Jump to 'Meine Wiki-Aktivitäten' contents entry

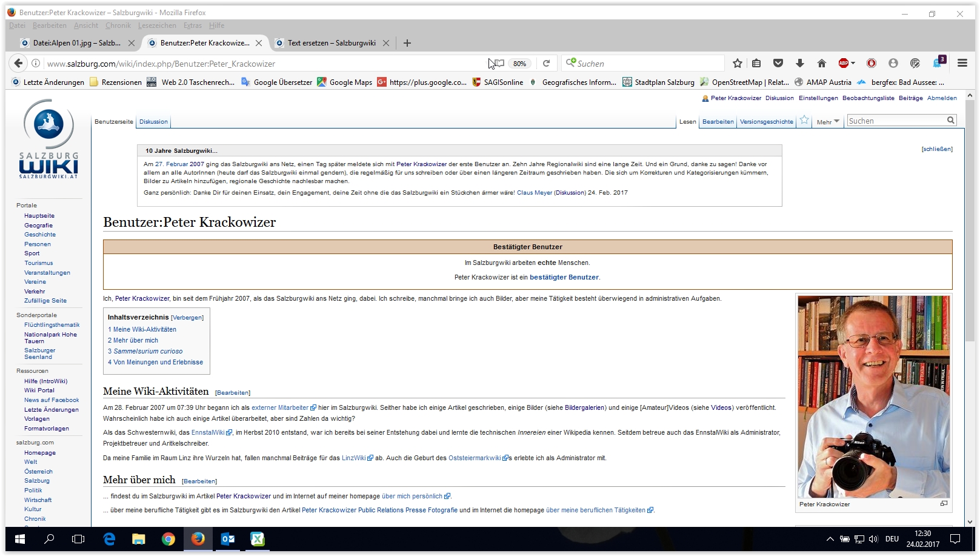pos(142,330)
